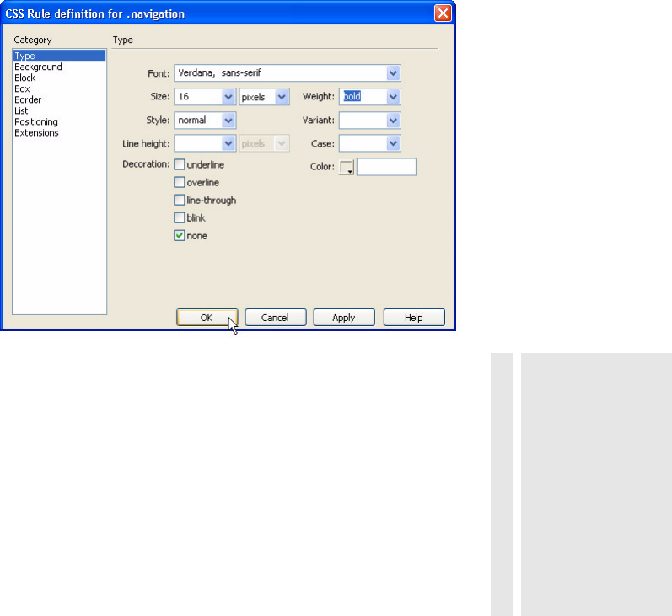
Task: Select the Extensions category
Action: click(36, 133)
